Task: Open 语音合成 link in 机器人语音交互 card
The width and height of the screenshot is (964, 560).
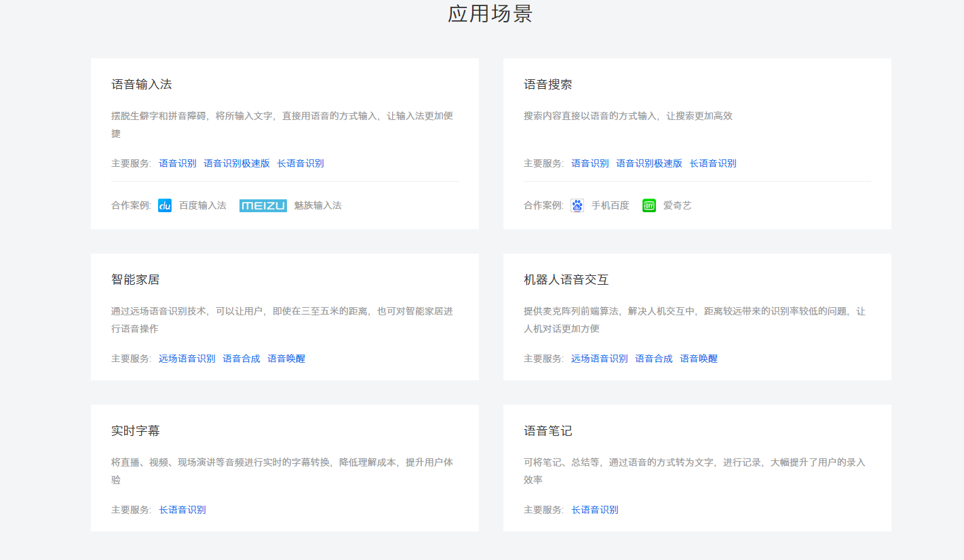Action: (654, 359)
